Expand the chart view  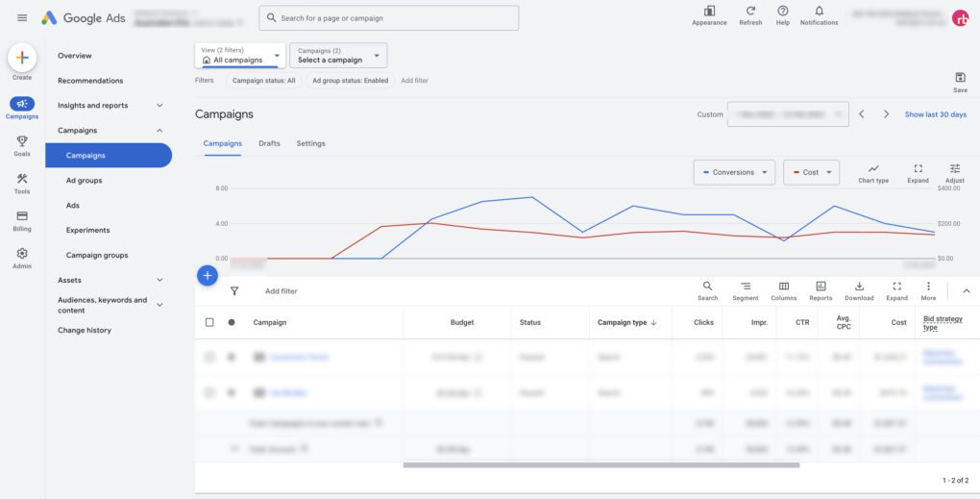(919, 173)
